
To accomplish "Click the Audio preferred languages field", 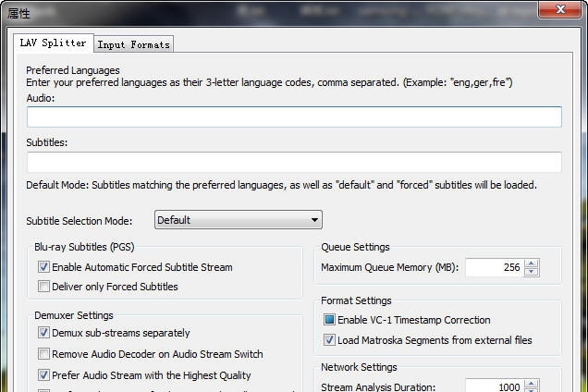I will (x=294, y=117).
